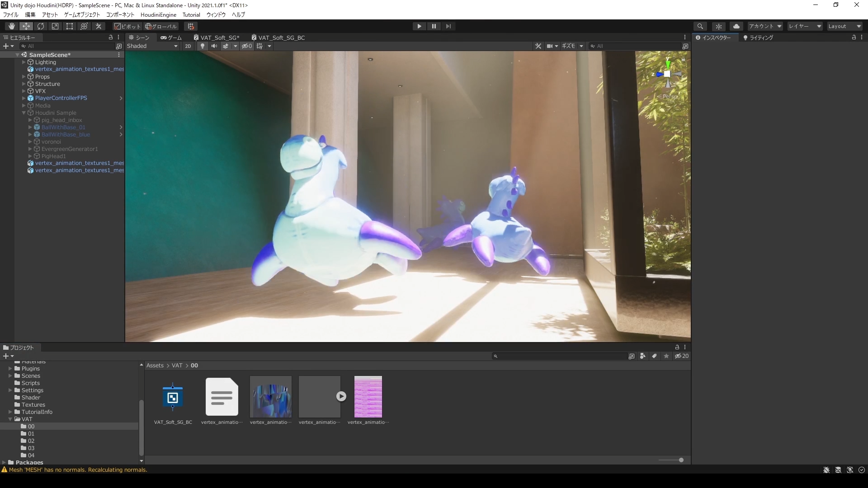Viewport: 868px width, 488px height.
Task: Open the HoudiniEngine menu
Action: [x=158, y=15]
